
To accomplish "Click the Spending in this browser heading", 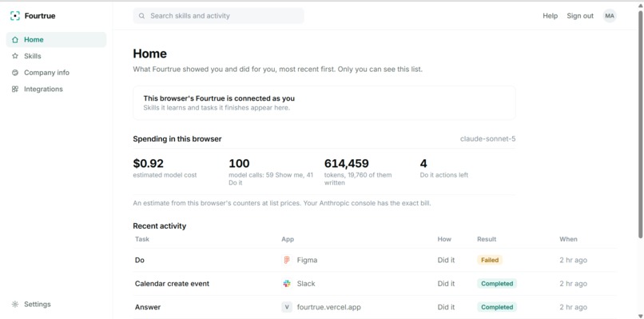I will (x=177, y=139).
